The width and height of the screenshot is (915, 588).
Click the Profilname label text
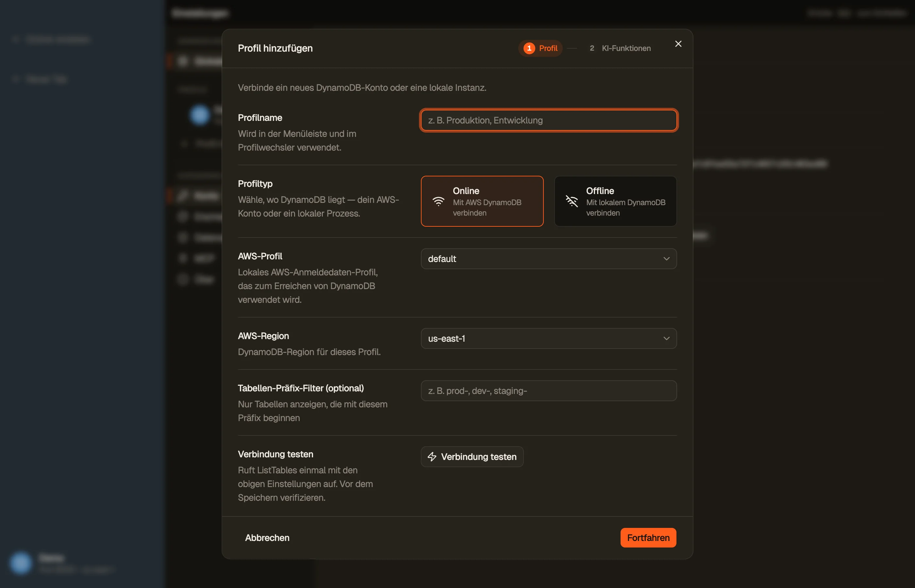(x=260, y=118)
